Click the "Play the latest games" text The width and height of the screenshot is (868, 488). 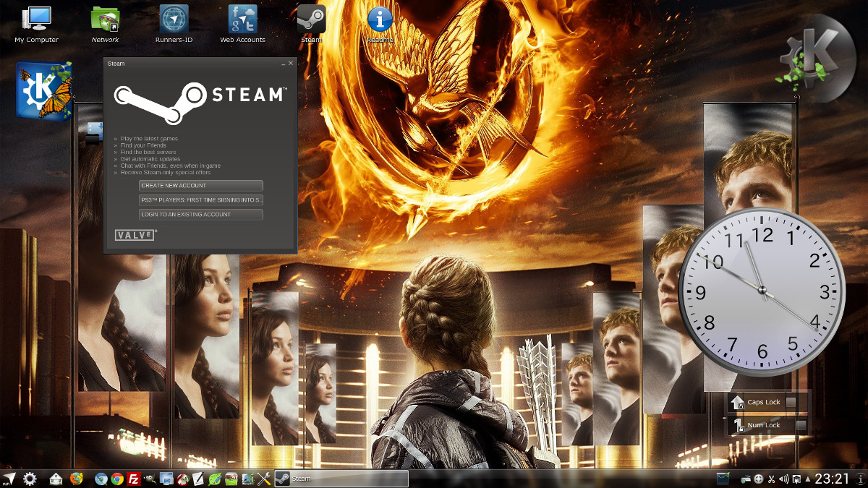click(149, 139)
